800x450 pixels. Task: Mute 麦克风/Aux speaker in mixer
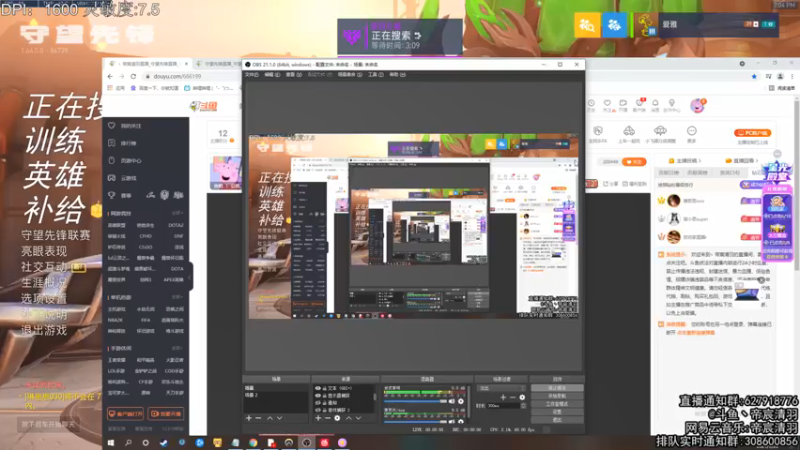coord(452,421)
